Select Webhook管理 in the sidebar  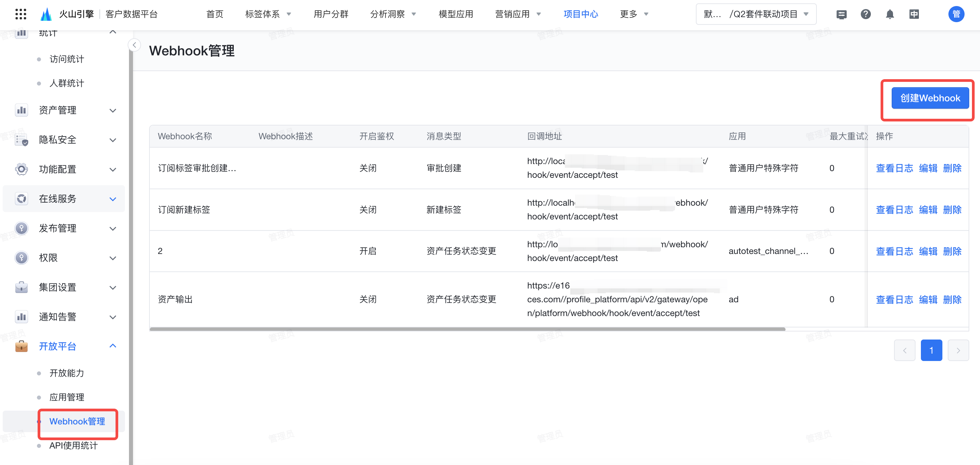coord(77,421)
